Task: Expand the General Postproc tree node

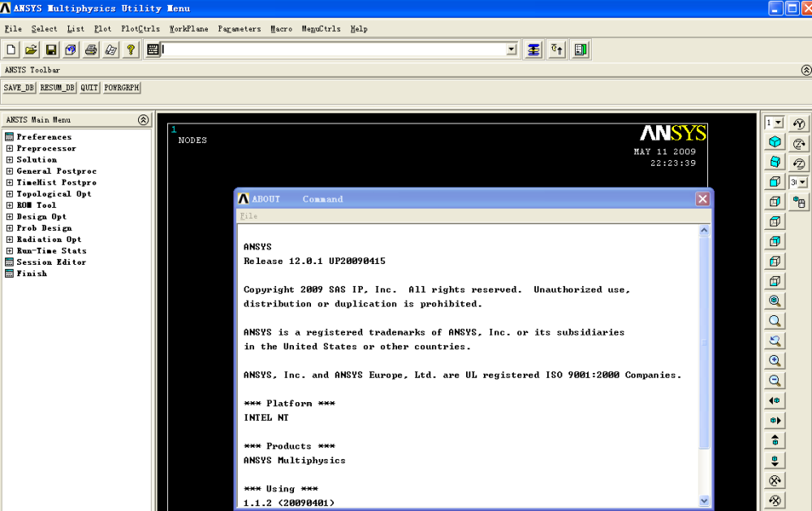Action: tap(10, 171)
